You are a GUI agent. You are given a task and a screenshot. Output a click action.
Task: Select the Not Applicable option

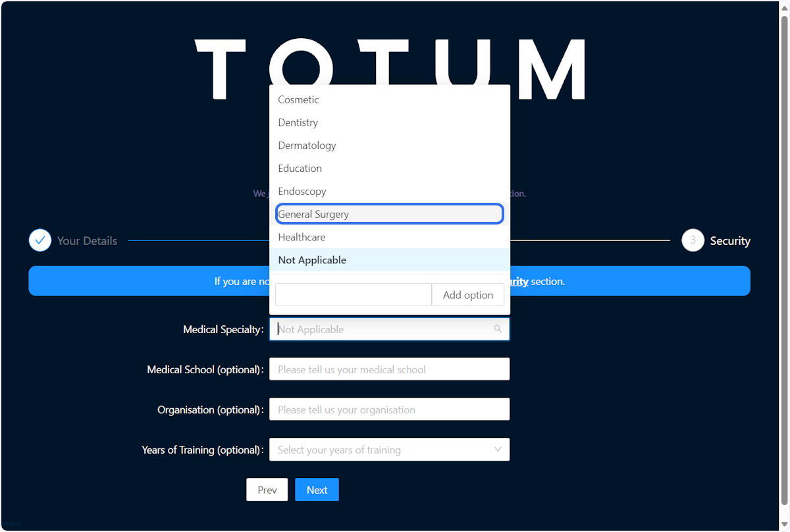click(390, 260)
